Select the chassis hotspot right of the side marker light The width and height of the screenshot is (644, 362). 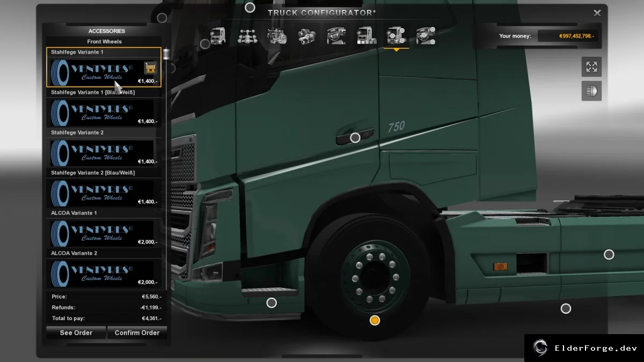(609, 255)
